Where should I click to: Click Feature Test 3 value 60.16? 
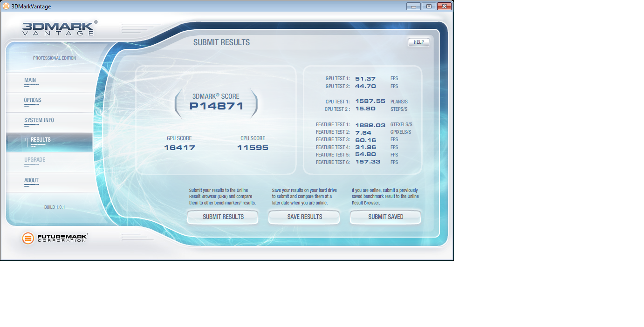(365, 140)
